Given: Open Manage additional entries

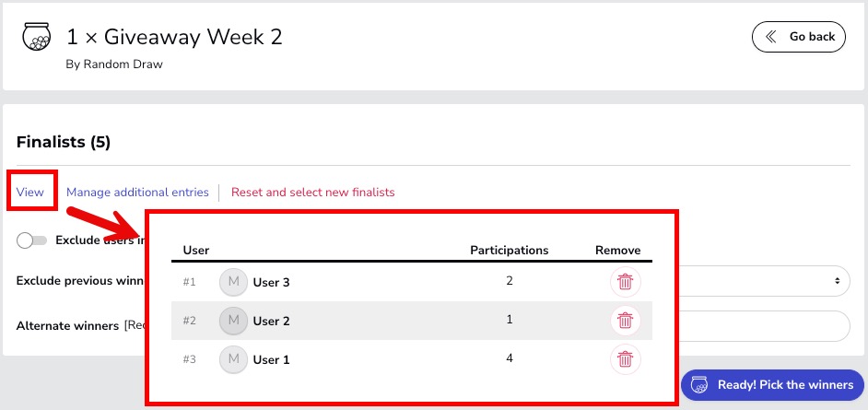Looking at the screenshot, I should click(137, 192).
